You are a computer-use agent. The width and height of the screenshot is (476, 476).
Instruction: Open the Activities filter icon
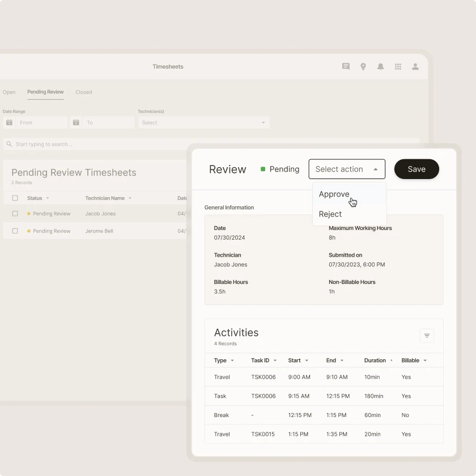tap(427, 335)
